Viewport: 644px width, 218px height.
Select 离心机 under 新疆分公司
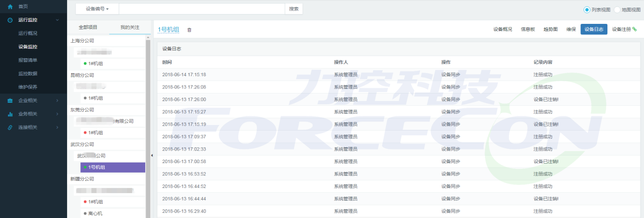coord(95,213)
